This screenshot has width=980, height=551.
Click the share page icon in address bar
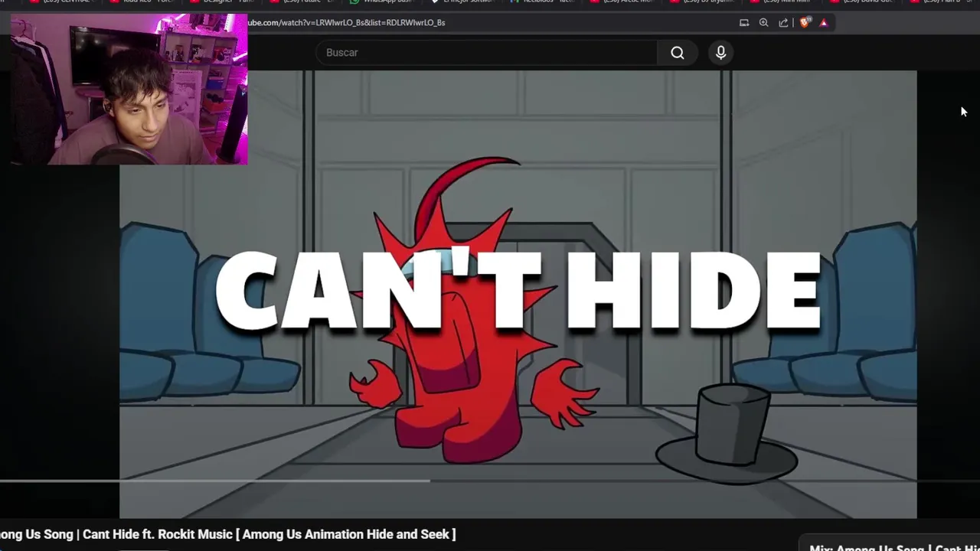pyautogui.click(x=783, y=23)
